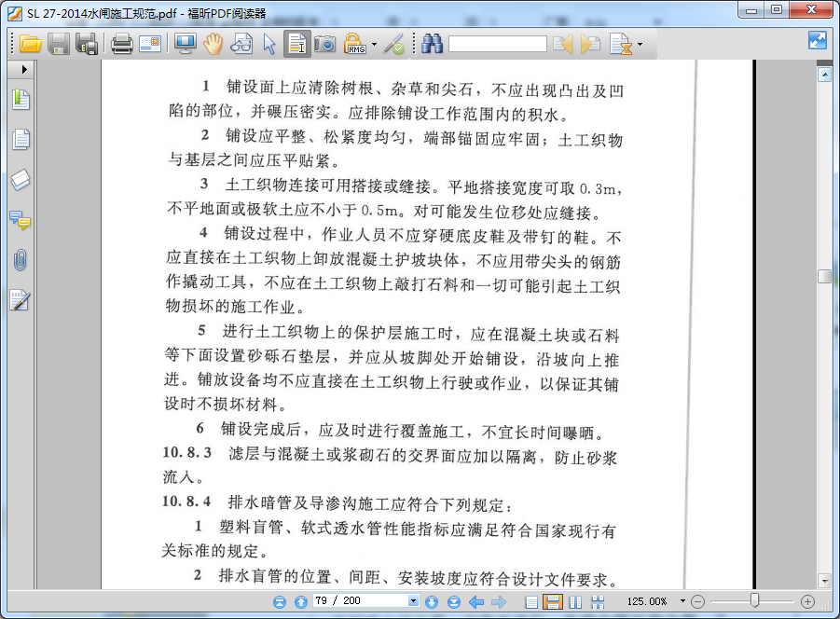Screen dimensions: 840x619
Task: Click the blue expand arrows icon at top right
Action: (818, 40)
